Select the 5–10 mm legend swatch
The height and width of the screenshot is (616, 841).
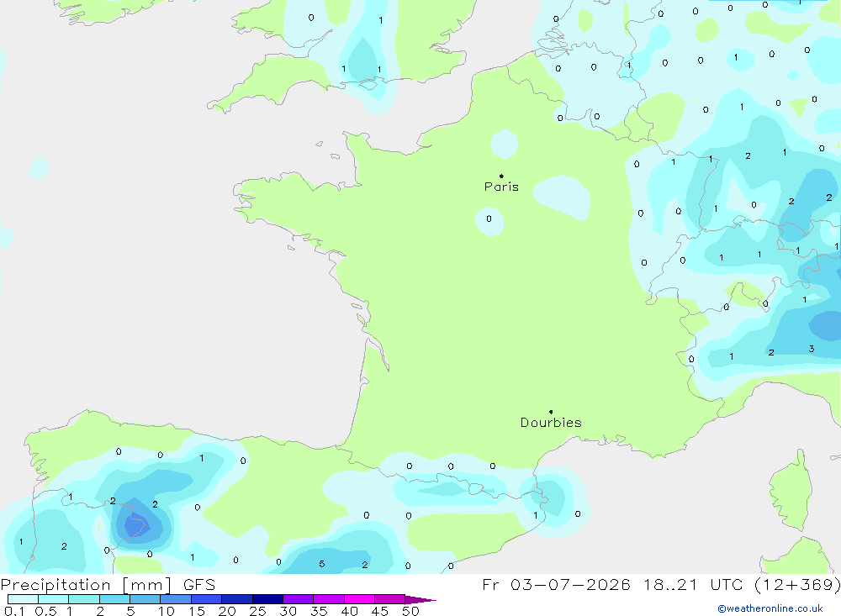145,599
